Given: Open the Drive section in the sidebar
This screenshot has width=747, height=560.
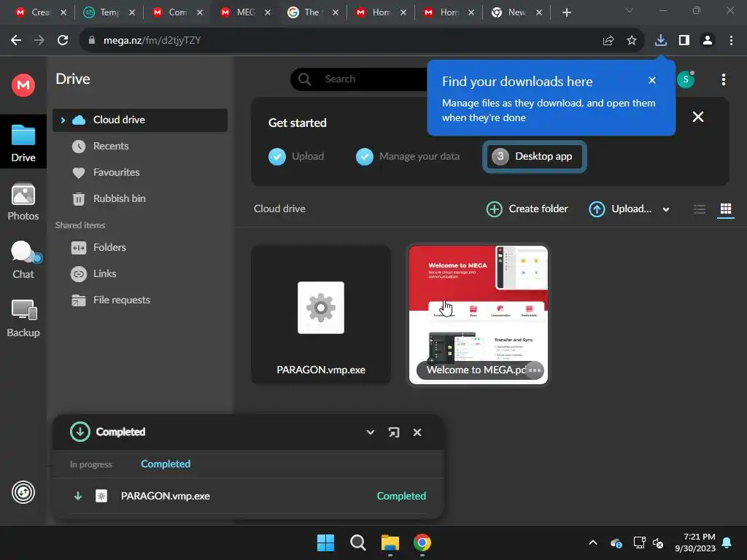Looking at the screenshot, I should pyautogui.click(x=23, y=142).
